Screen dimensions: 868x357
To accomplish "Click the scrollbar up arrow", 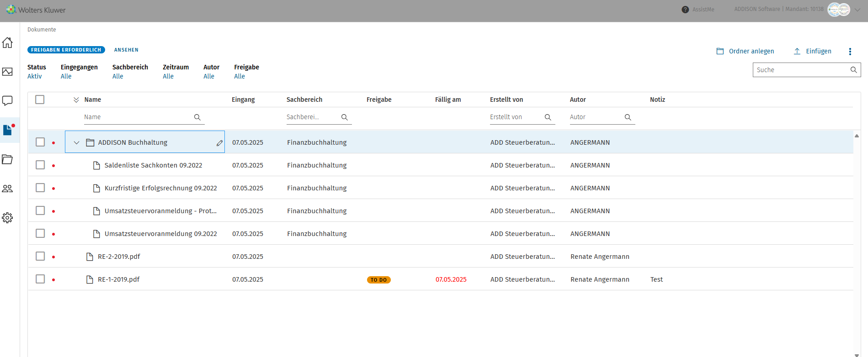I will click(x=857, y=136).
